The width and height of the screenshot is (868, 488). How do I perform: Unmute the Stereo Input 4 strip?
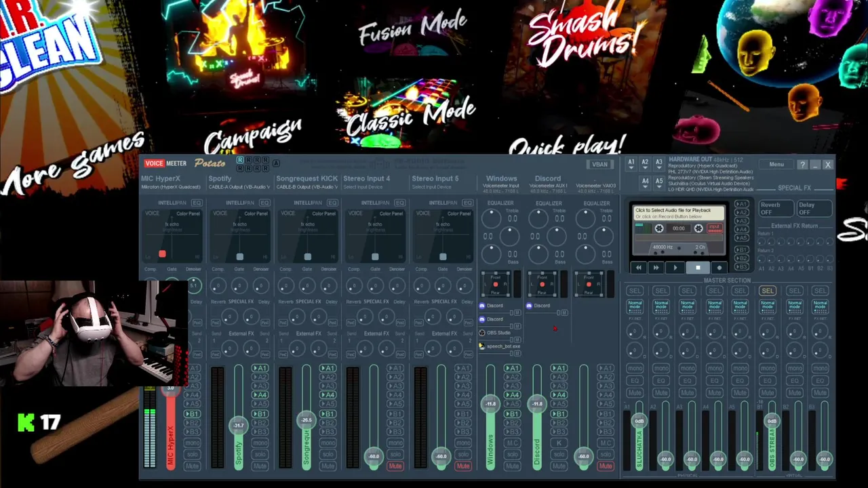[x=395, y=466]
